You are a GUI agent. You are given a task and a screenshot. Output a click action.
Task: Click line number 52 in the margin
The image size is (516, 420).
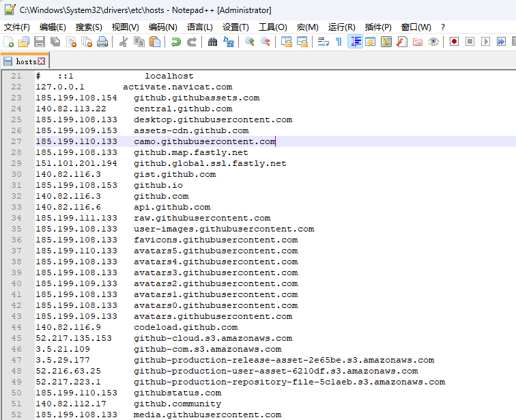click(x=16, y=415)
